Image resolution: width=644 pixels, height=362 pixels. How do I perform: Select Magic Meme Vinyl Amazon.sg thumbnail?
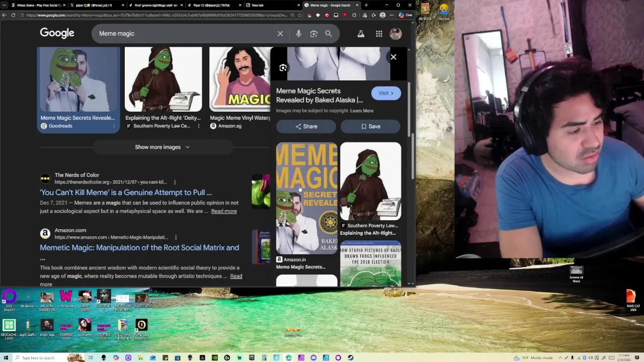click(240, 79)
